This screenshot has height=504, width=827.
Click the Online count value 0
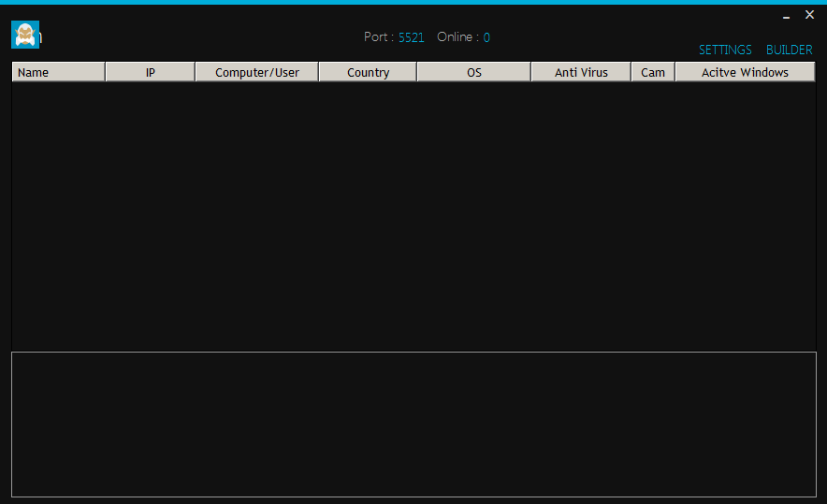[486, 37]
